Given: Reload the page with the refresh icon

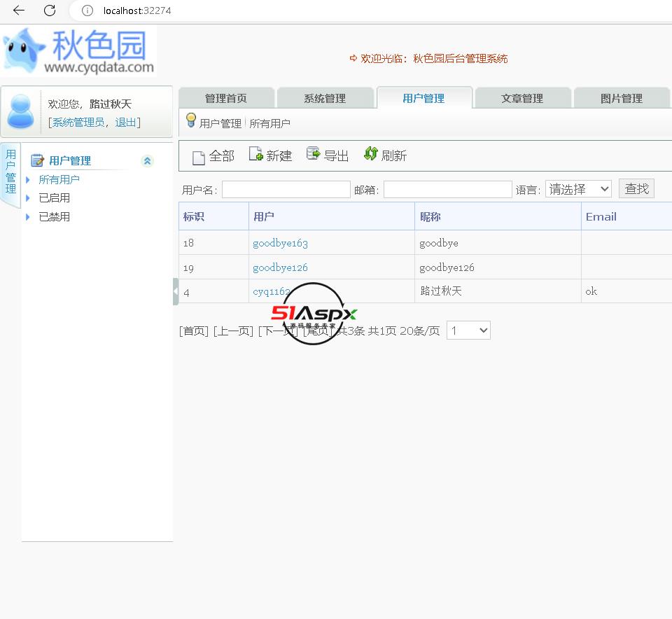Looking at the screenshot, I should (x=50, y=11).
